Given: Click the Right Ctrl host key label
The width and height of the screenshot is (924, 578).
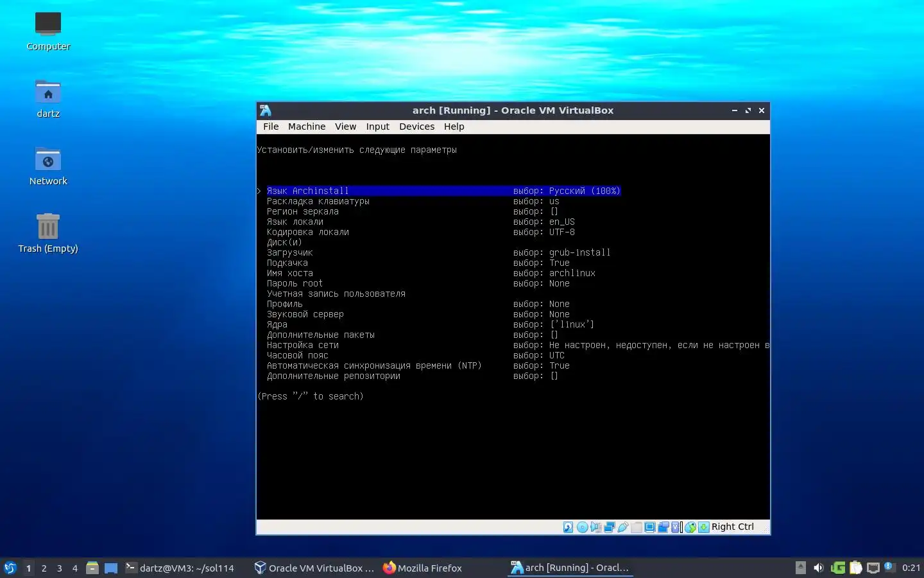Looking at the screenshot, I should [x=732, y=527].
